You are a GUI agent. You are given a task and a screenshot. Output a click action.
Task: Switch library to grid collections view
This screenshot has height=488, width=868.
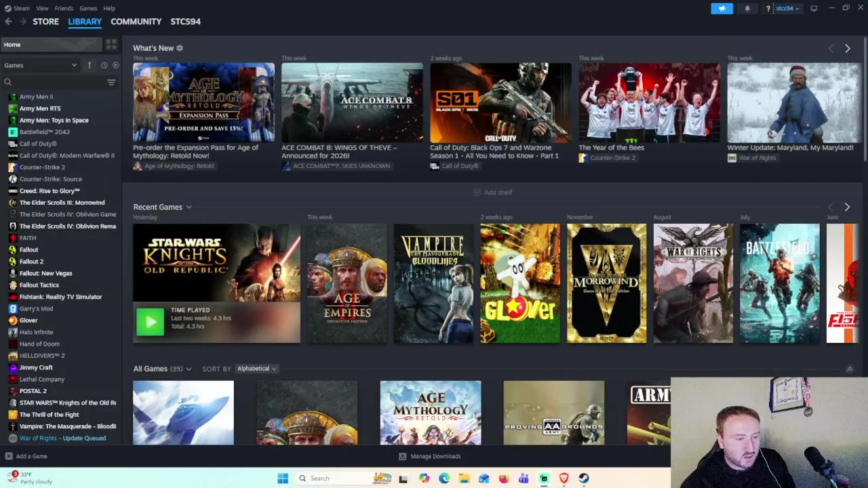(111, 44)
